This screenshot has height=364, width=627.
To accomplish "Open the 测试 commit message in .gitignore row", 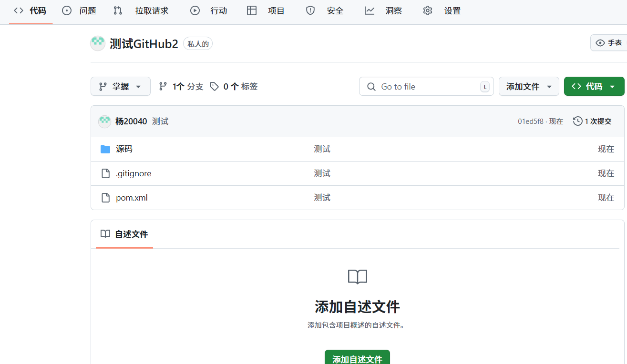I will [322, 173].
